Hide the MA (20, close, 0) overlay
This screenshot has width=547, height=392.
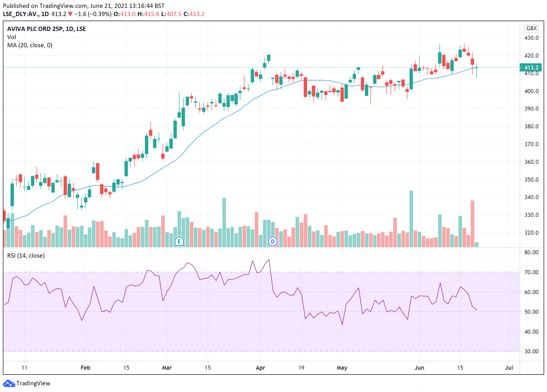click(30, 45)
